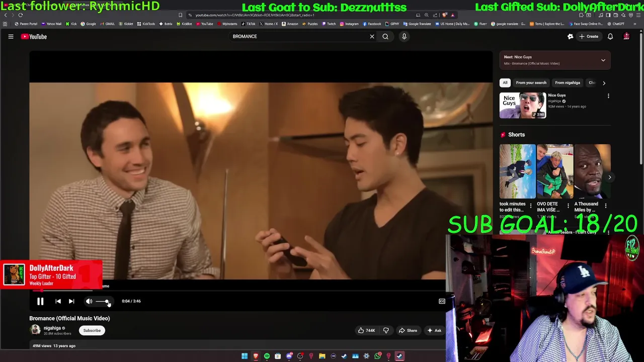Select the From nigahiga chip
The width and height of the screenshot is (644, 362).
point(568,82)
